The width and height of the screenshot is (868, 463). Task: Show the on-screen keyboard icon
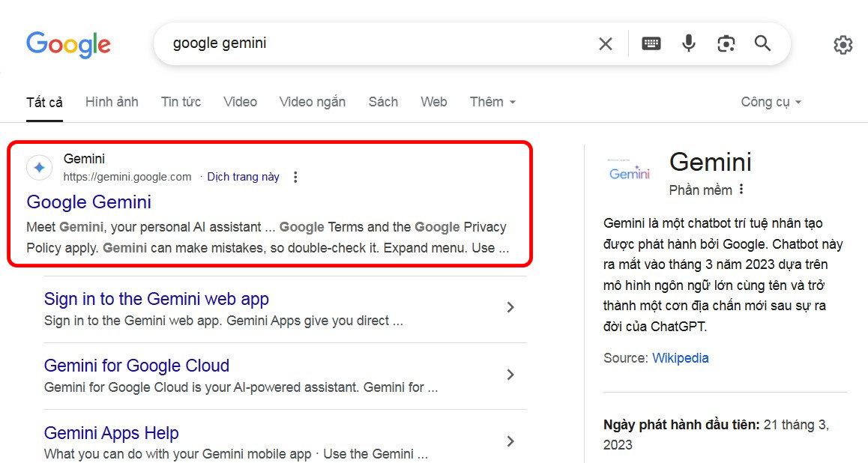click(x=651, y=43)
